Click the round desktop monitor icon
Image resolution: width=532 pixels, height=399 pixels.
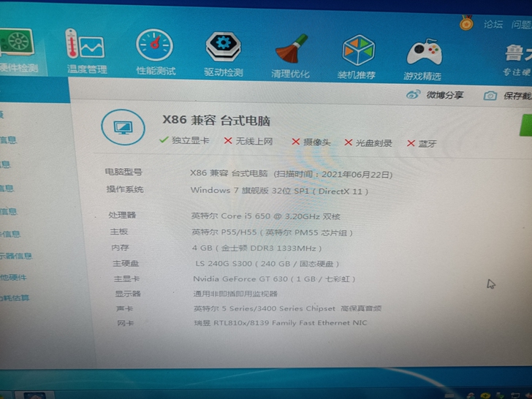(x=123, y=127)
